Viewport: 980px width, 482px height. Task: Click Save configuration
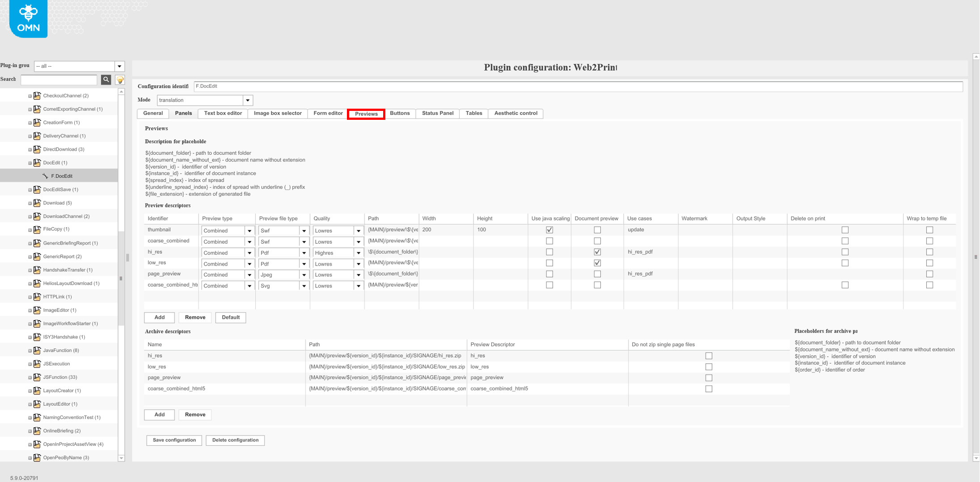pos(173,440)
